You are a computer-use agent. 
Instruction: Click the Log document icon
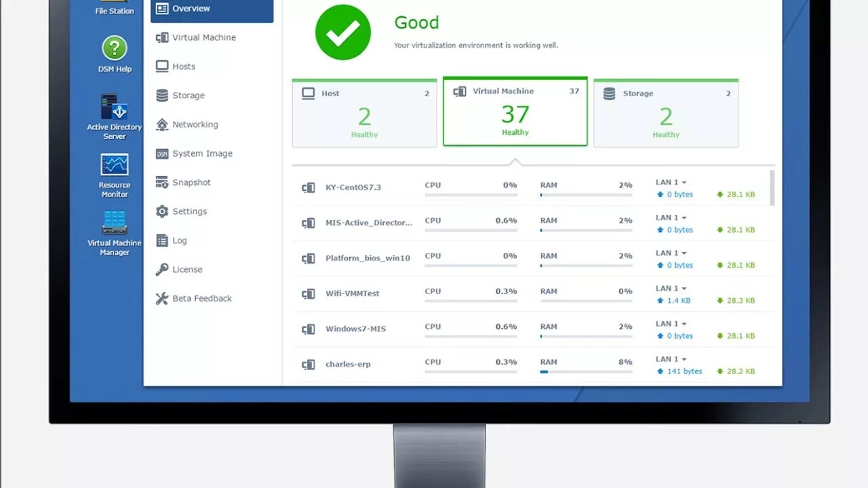162,241
